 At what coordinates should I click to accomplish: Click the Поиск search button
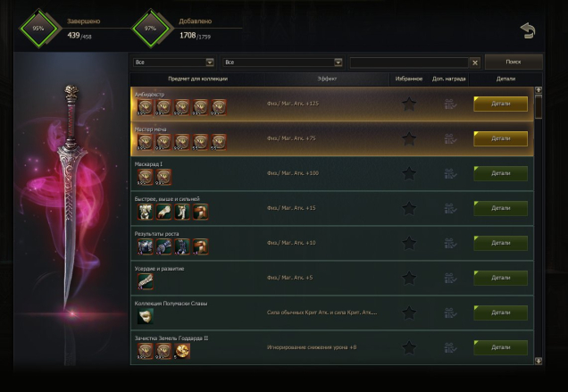(x=514, y=62)
